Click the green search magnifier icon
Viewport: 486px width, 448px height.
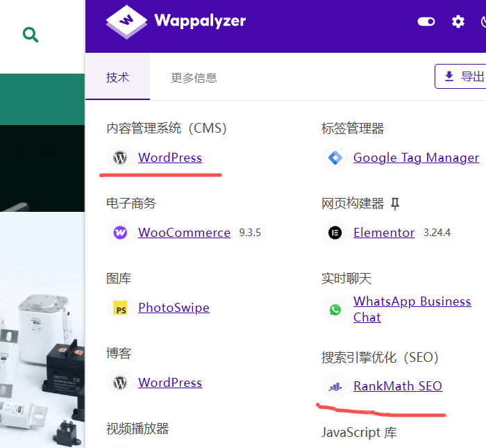coord(31,35)
